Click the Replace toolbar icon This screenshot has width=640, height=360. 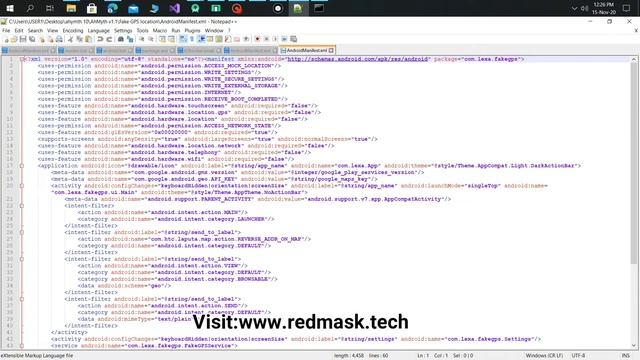(130, 39)
